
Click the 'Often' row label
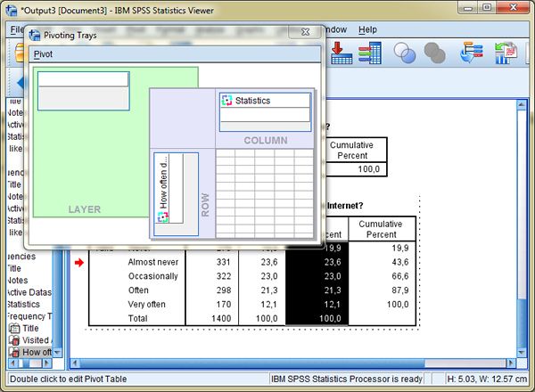click(138, 290)
